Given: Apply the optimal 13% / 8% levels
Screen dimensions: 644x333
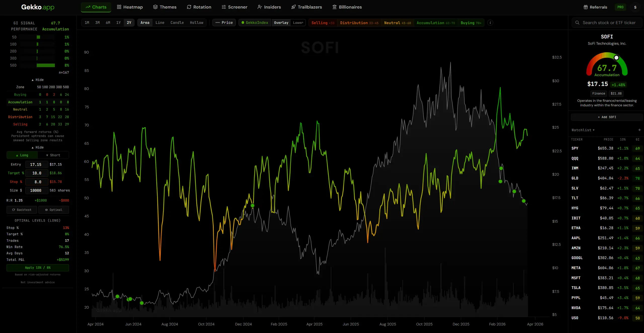Looking at the screenshot, I should pos(37,268).
